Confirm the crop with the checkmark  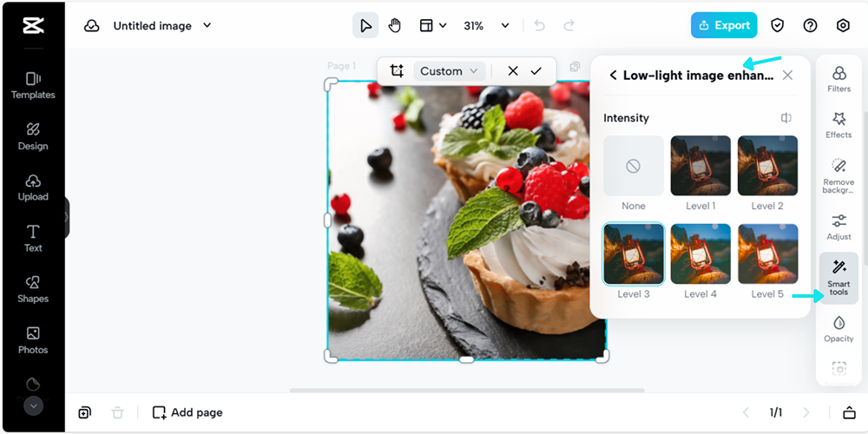pyautogui.click(x=536, y=71)
